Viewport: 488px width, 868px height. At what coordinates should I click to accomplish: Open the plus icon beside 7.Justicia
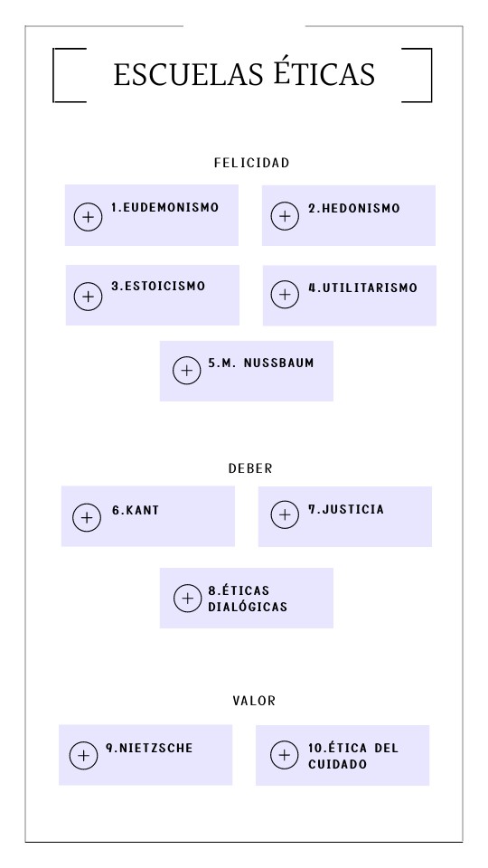point(285,514)
